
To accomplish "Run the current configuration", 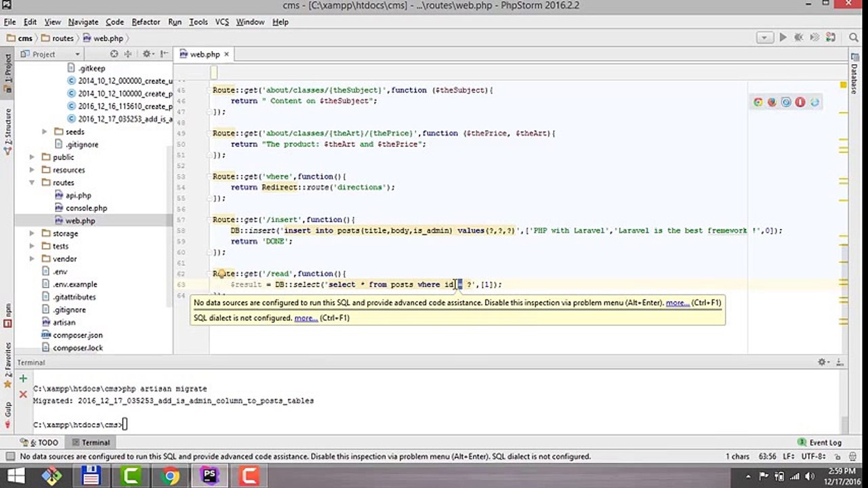I will click(783, 38).
